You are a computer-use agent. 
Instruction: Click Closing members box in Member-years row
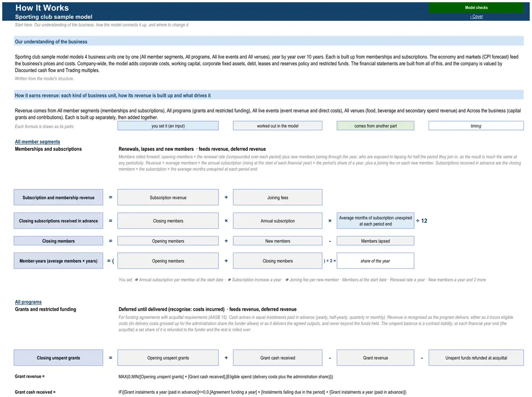pos(278,261)
